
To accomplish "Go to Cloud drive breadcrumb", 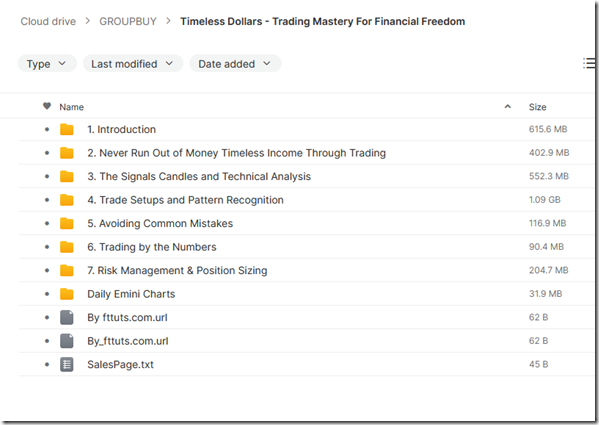I will pos(48,21).
